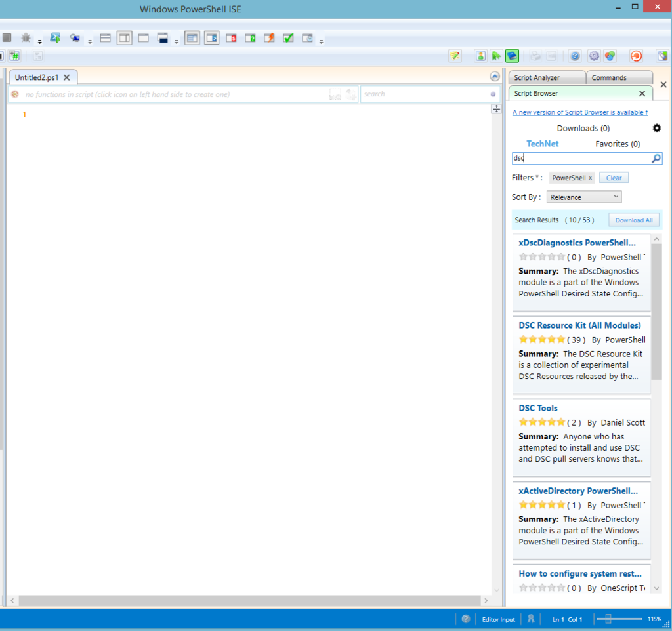
Task: Click the stop operation square icon
Action: pyautogui.click(x=7, y=37)
